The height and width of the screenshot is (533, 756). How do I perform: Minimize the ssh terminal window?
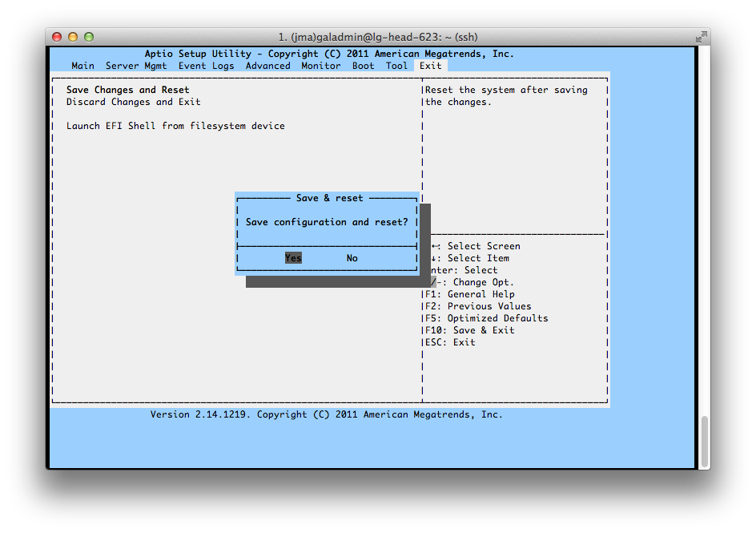pyautogui.click(x=73, y=37)
